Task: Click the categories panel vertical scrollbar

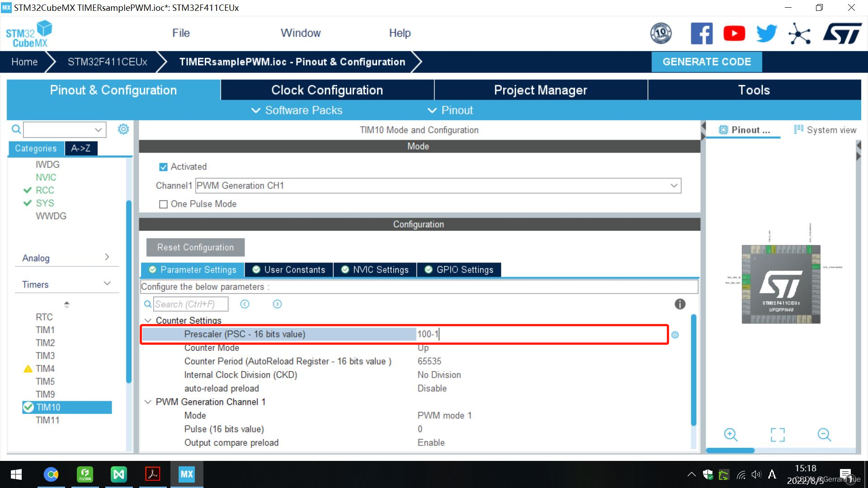Action: click(x=129, y=291)
